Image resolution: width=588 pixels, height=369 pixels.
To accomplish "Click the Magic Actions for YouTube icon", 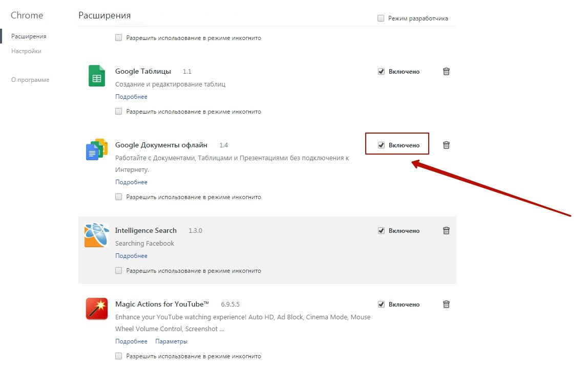I will (x=97, y=309).
